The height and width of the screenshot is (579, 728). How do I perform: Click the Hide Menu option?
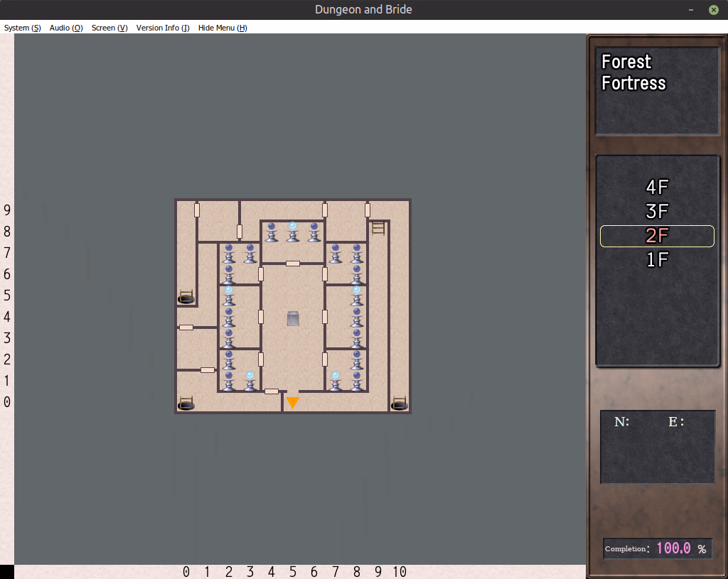pyautogui.click(x=223, y=28)
